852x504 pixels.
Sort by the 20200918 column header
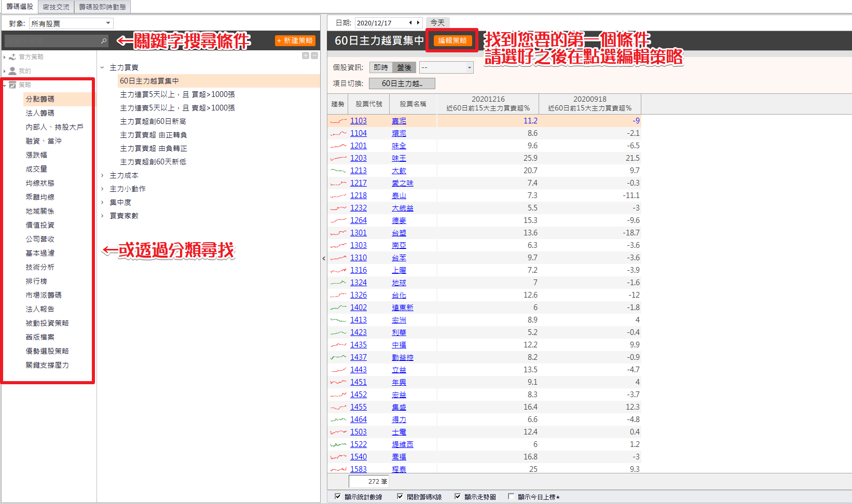590,104
